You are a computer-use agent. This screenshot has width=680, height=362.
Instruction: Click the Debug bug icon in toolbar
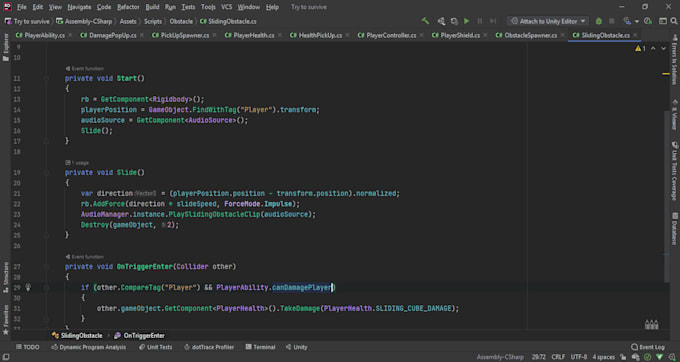599,21
